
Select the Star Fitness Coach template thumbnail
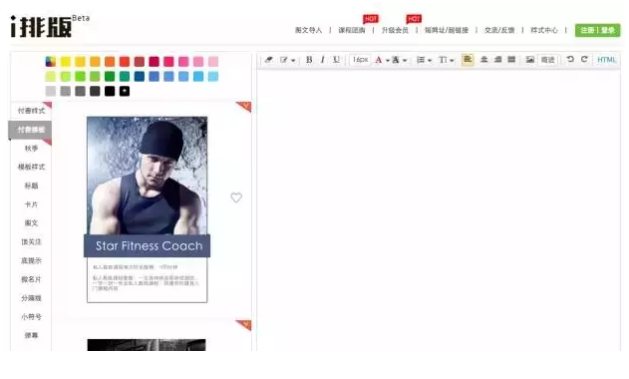pyautogui.click(x=147, y=209)
